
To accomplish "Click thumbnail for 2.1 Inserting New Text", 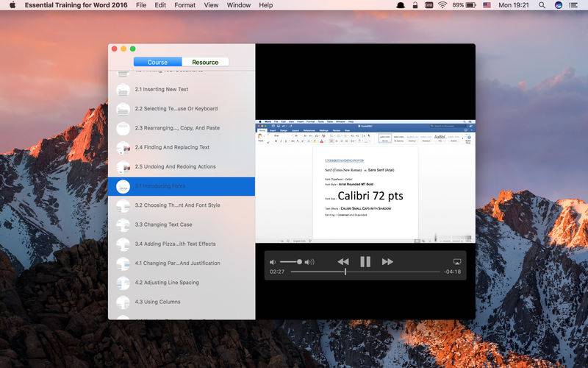I will [123, 90].
